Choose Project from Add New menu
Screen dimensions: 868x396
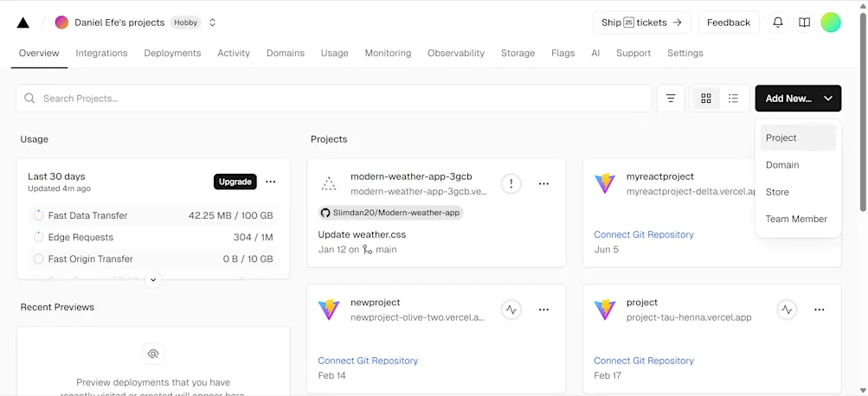point(798,137)
